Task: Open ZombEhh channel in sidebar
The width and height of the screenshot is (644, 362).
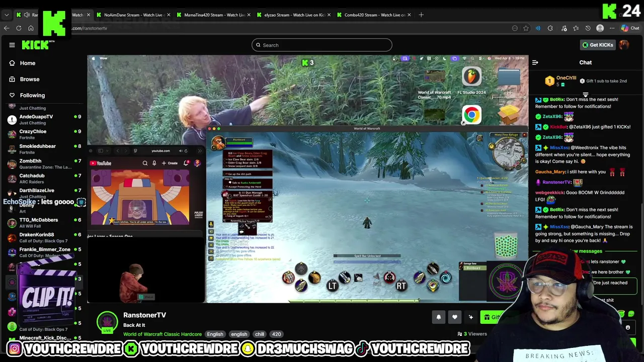Action: coord(45,163)
